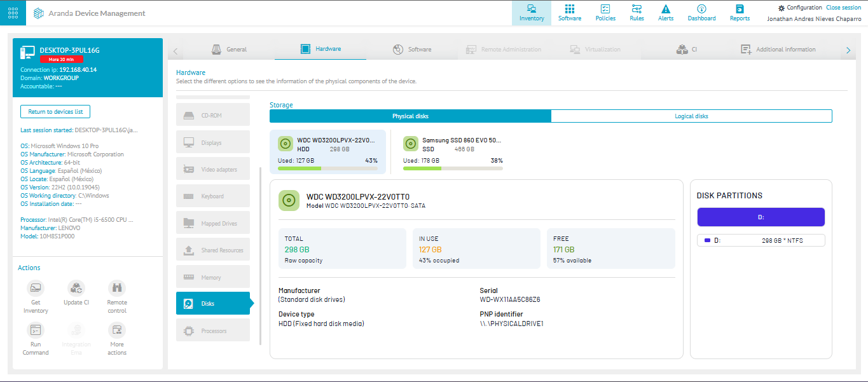Screen dimensions: 868x382
Task: Select the Samsung SSD 860 EVO disk card
Action: click(453, 152)
